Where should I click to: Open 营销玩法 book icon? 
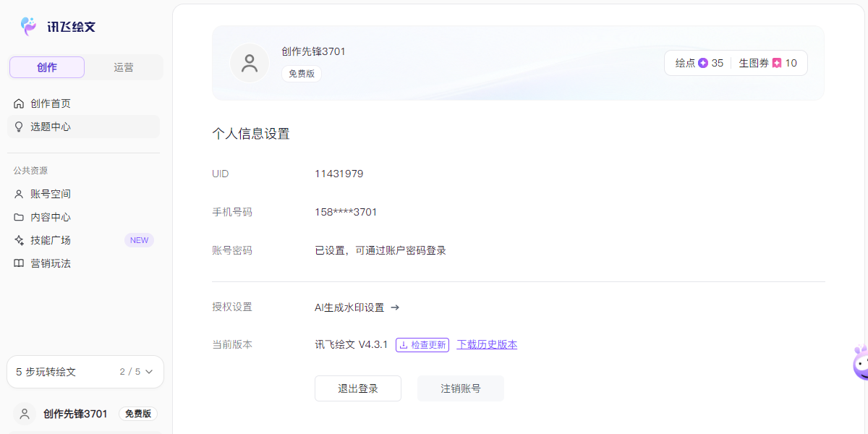19,263
